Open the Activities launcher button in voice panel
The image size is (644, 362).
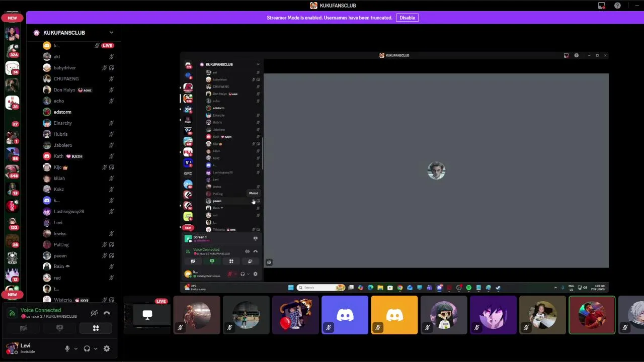click(x=96, y=328)
